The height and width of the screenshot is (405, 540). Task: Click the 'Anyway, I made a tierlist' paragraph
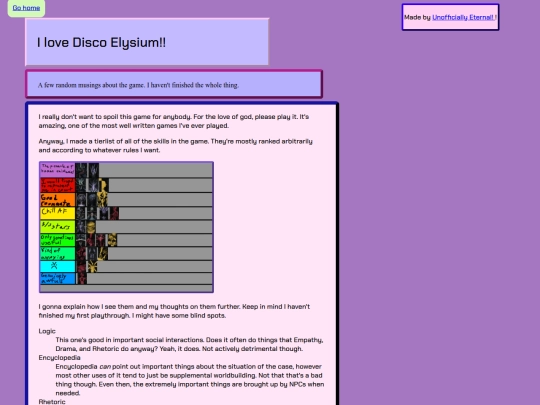click(x=176, y=146)
